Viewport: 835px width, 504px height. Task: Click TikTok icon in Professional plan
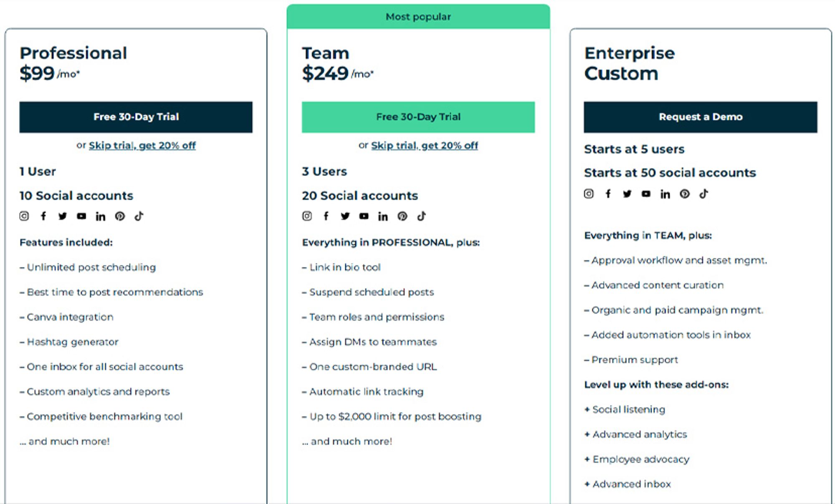[139, 216]
